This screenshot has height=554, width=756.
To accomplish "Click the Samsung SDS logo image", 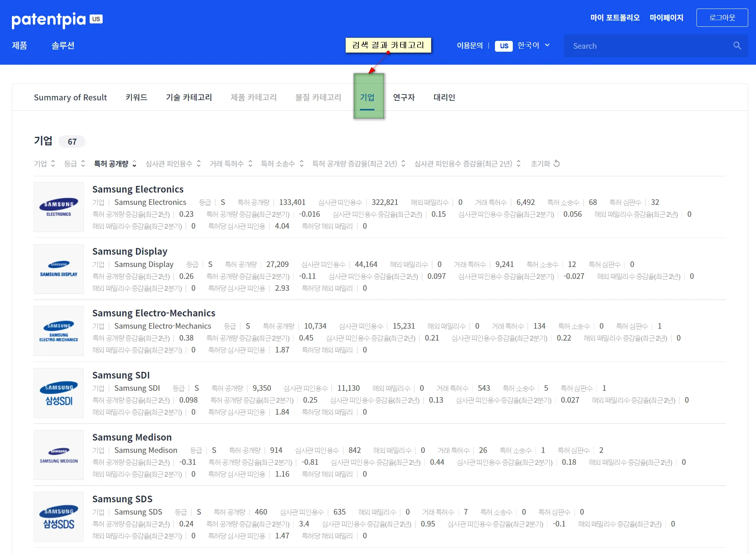I will [59, 517].
